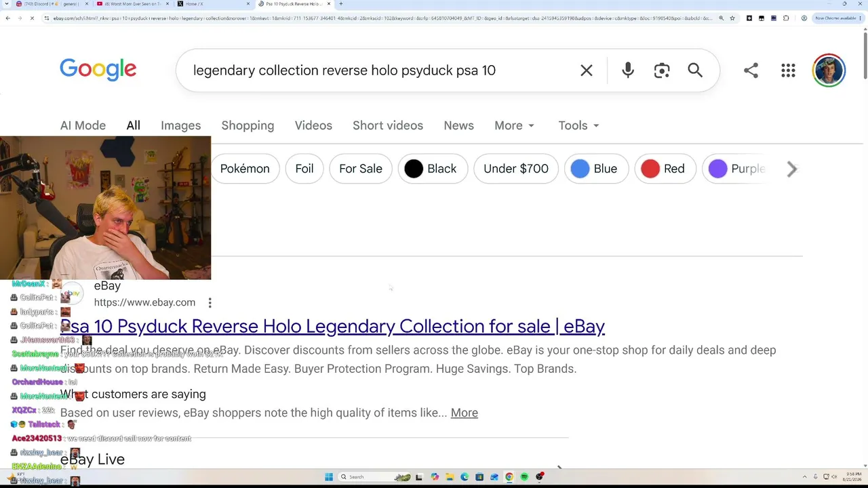868x488 pixels.
Task: Apply the Under $700 filter chip
Action: pyautogui.click(x=516, y=169)
